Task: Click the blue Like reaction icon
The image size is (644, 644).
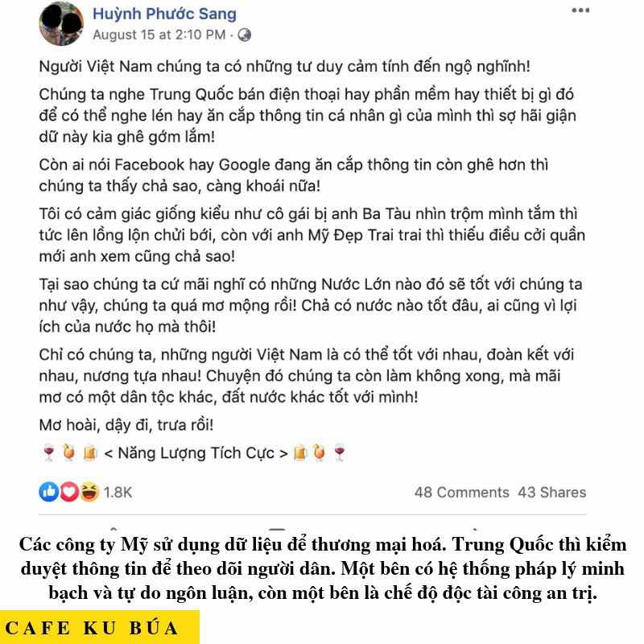Action: (49, 492)
